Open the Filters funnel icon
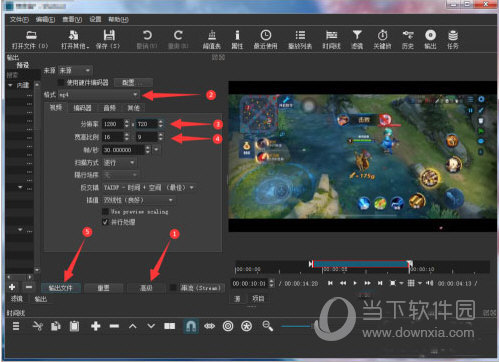 (357, 35)
